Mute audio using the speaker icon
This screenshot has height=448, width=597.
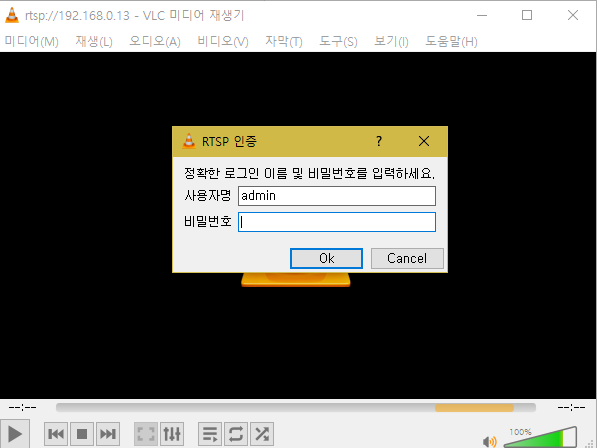[489, 442]
